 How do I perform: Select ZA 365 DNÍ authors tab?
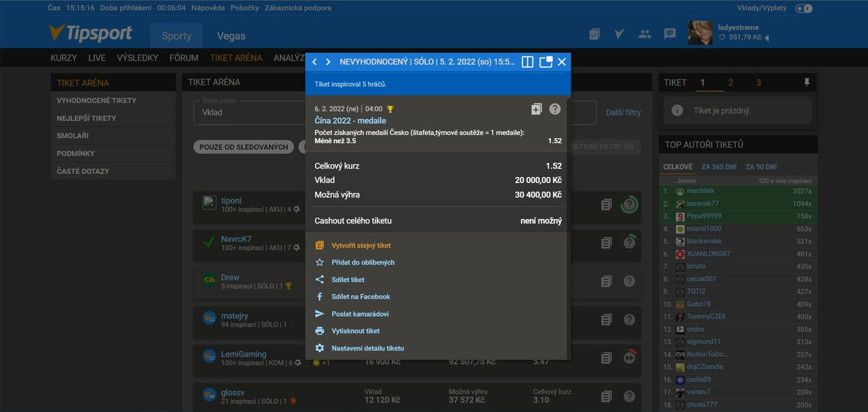[x=718, y=167]
